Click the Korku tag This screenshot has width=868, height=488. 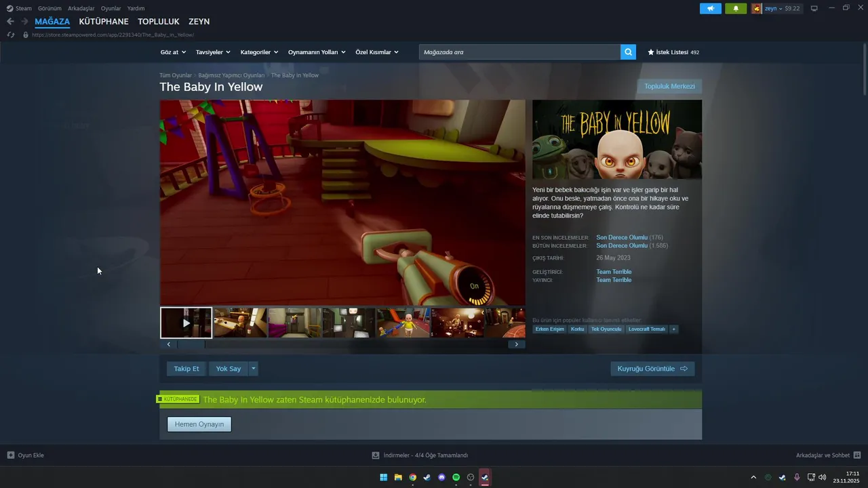tap(577, 329)
